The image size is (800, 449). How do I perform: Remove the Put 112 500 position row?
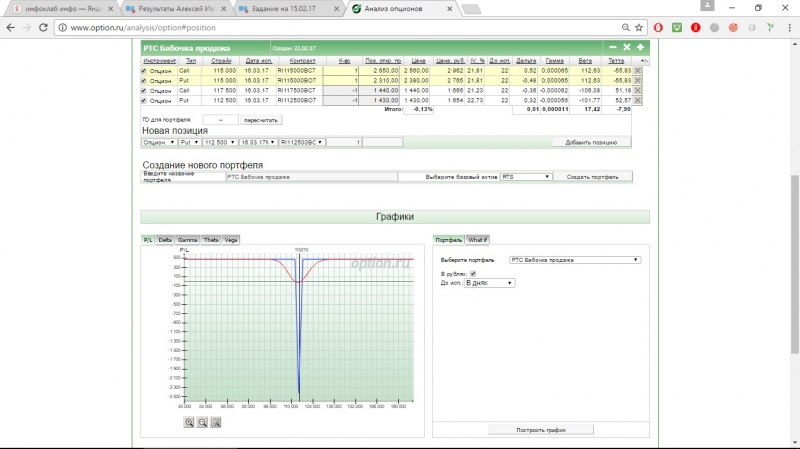pyautogui.click(x=638, y=100)
